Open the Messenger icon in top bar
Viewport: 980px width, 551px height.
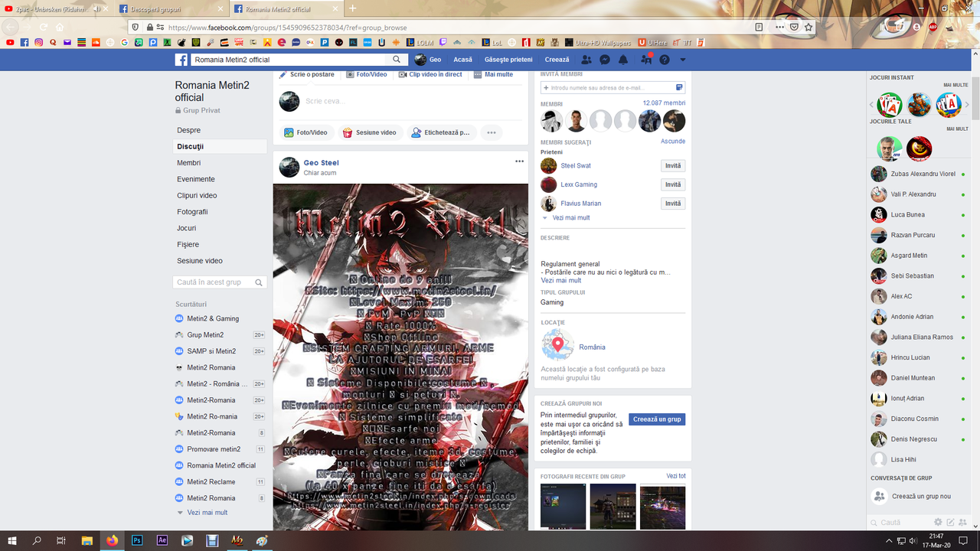pos(605,60)
